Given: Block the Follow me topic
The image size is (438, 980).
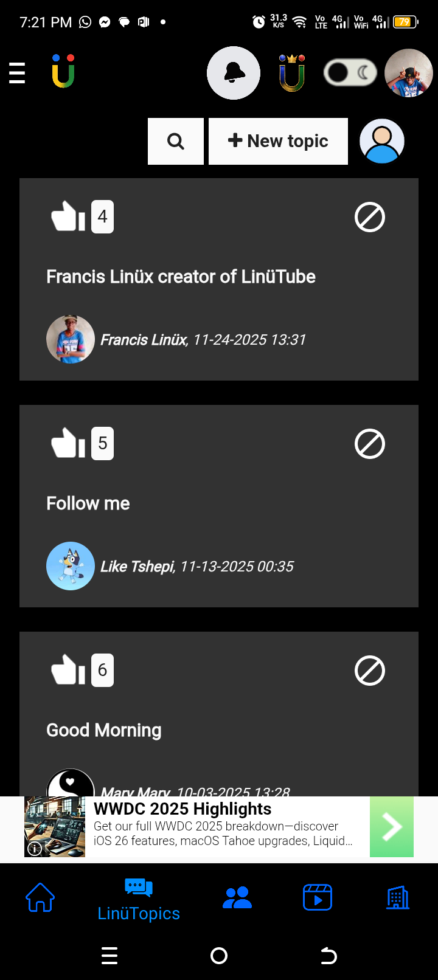Looking at the screenshot, I should (370, 444).
